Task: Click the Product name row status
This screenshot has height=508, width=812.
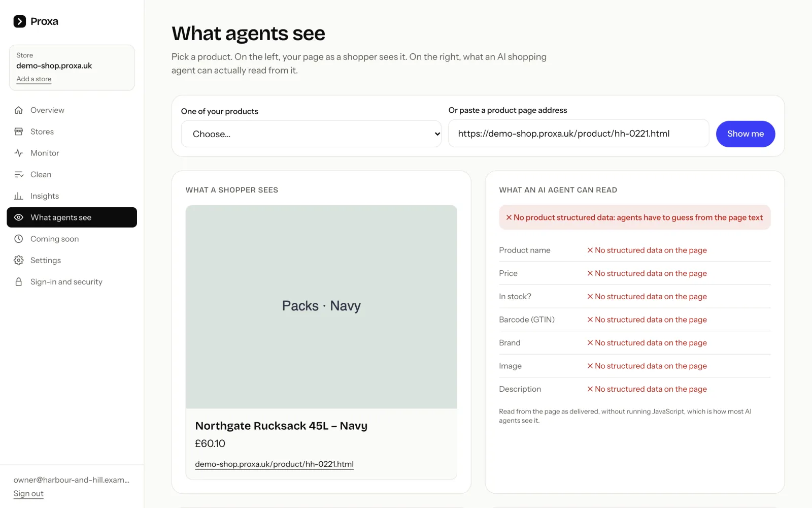Action: 647,250
